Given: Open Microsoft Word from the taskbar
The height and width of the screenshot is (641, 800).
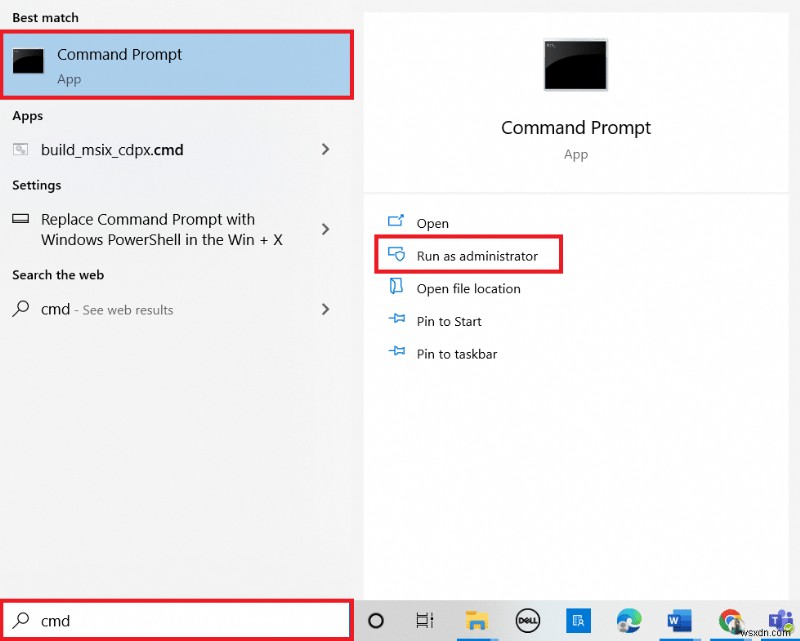Looking at the screenshot, I should point(679,621).
